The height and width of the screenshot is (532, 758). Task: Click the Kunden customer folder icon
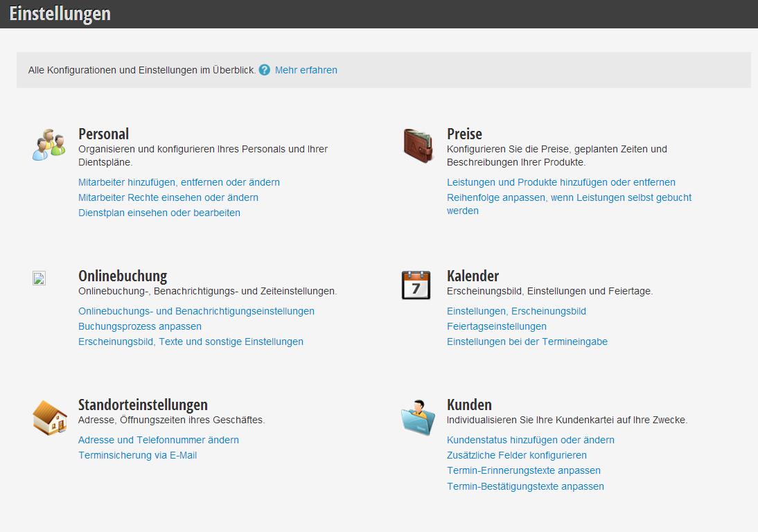pyautogui.click(x=418, y=418)
